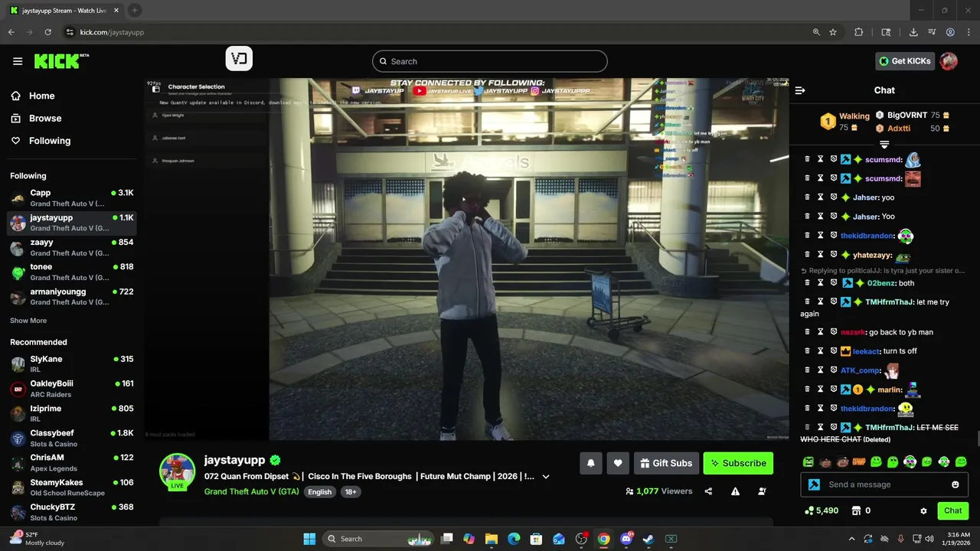Ban nazsrk using the shield icon
Image resolution: width=980 pixels, height=551 pixels.
tap(834, 332)
